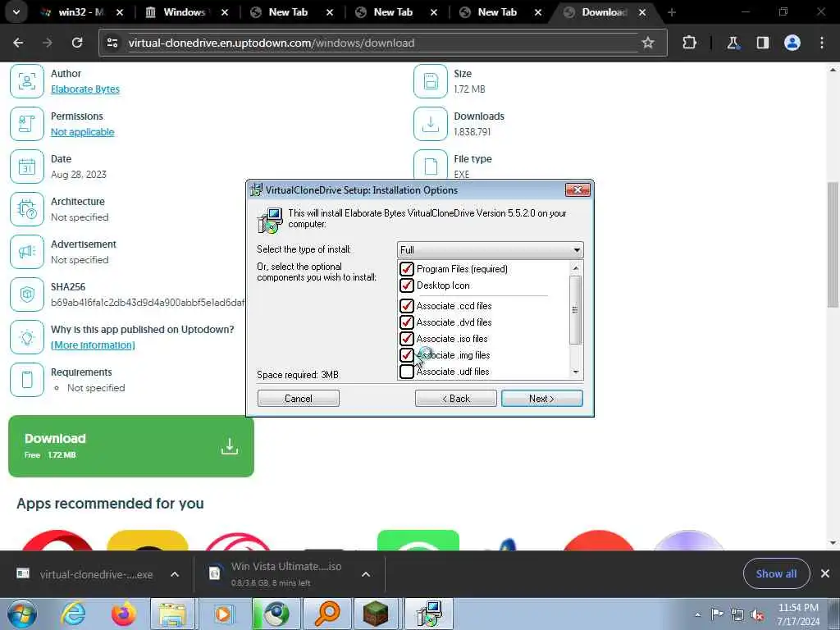
Task: Switch to the third New Tab
Action: coord(498,11)
